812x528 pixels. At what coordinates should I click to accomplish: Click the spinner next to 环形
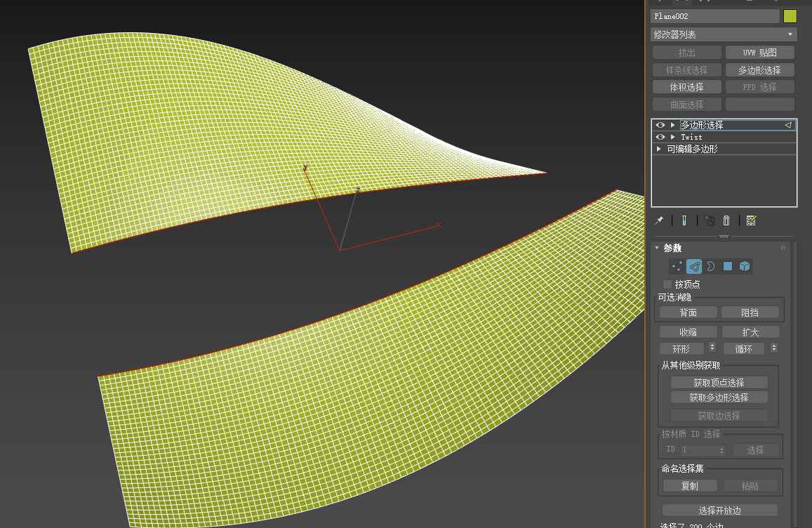[712, 347]
